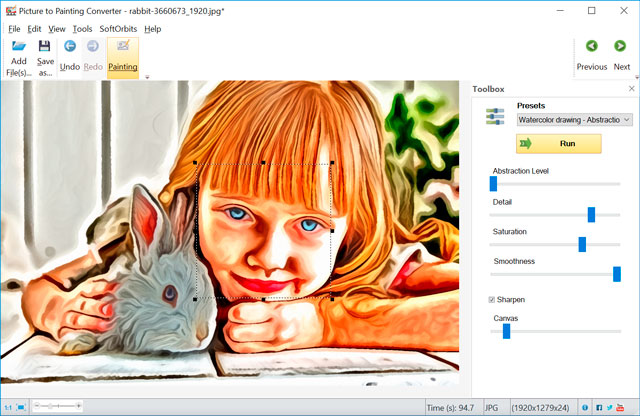Viewport: 640px width, 416px height.
Task: Close the Toolbox panel
Action: 631,89
